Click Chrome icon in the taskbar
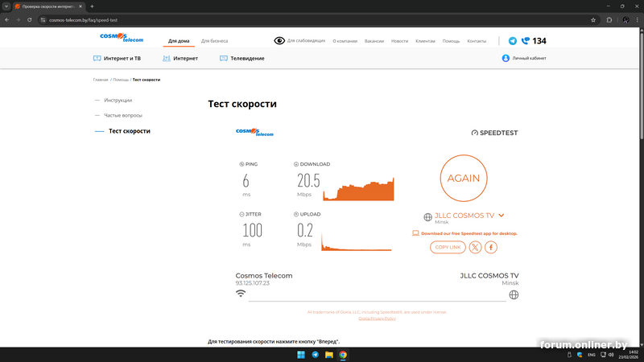The width and height of the screenshot is (644, 362). (343, 355)
